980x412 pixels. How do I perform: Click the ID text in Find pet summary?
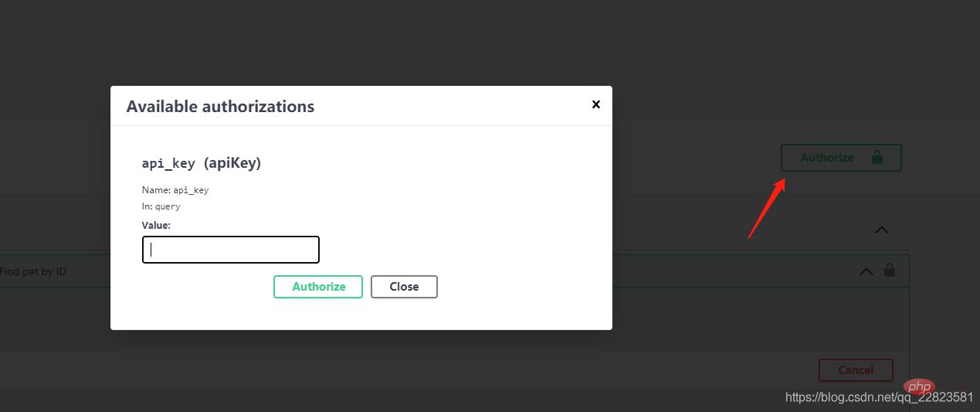[61, 271]
